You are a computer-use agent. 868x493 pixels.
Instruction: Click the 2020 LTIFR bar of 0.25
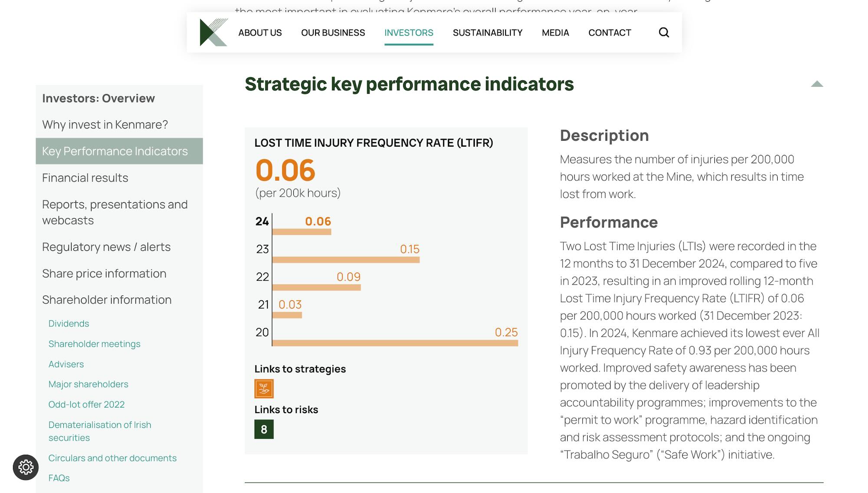[x=395, y=343]
